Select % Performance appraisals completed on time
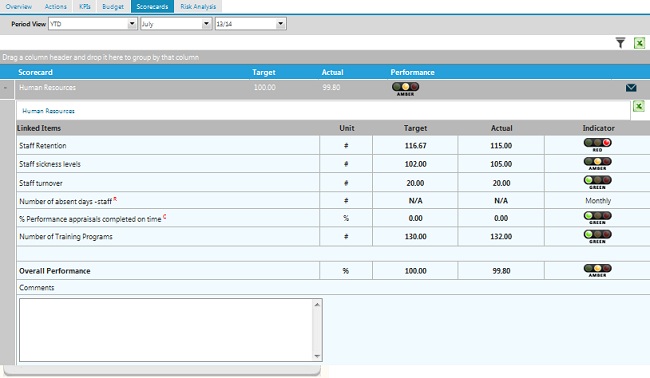 90,219
